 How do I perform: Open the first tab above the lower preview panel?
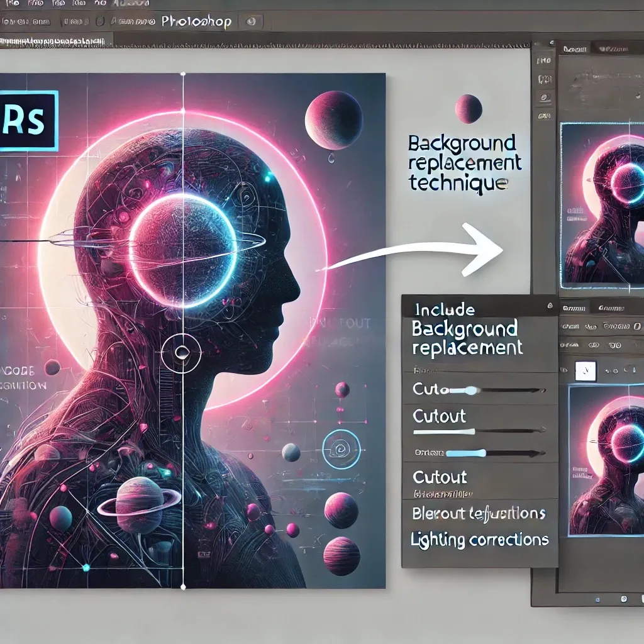pos(574,308)
